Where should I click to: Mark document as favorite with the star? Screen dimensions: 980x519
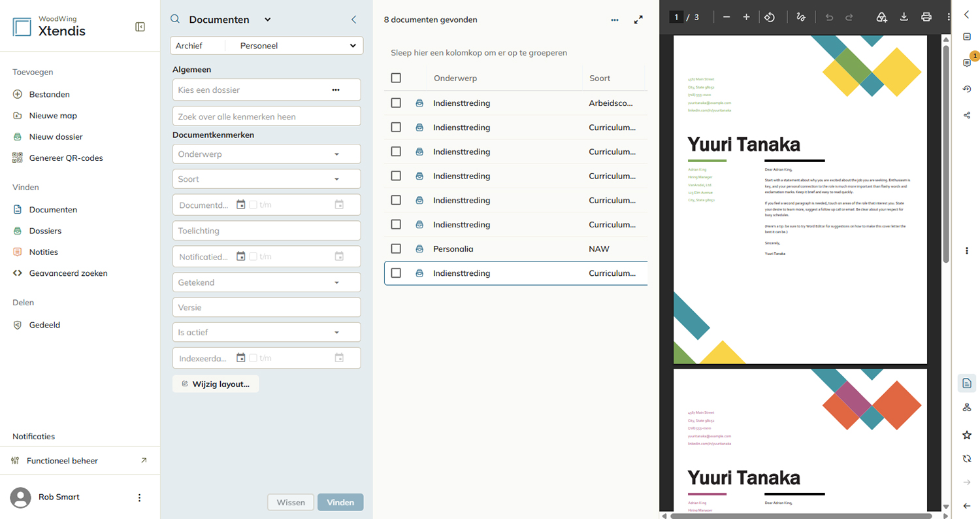[x=967, y=435]
